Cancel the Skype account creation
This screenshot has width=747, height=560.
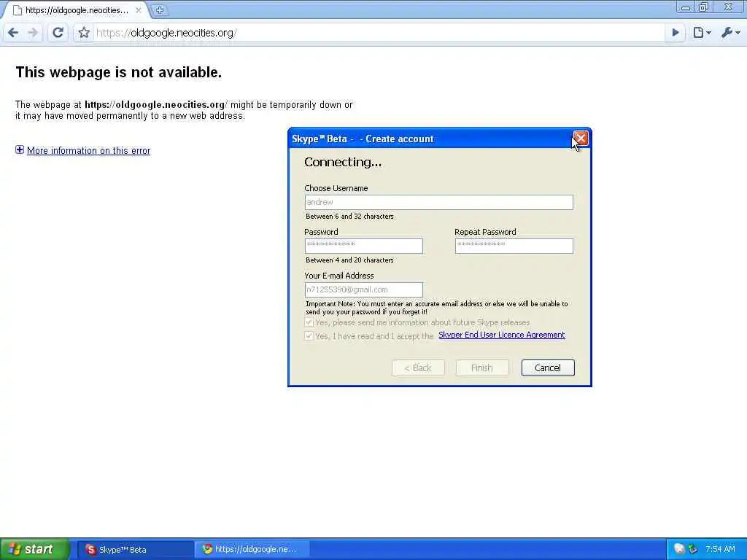coord(548,367)
